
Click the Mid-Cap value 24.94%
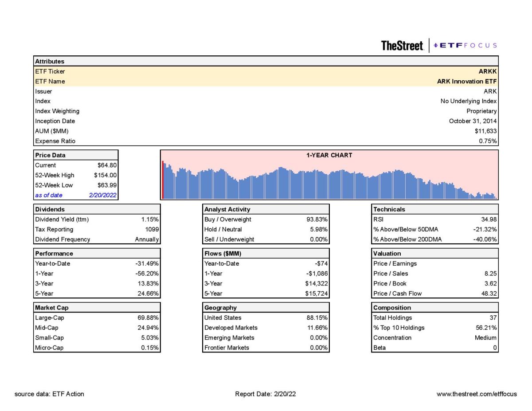click(149, 328)
